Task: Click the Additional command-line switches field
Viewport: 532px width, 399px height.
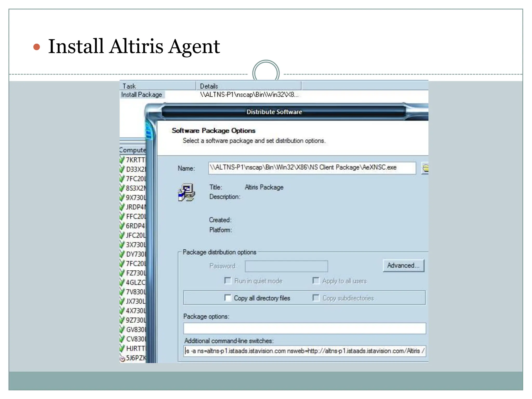Action: (x=304, y=351)
